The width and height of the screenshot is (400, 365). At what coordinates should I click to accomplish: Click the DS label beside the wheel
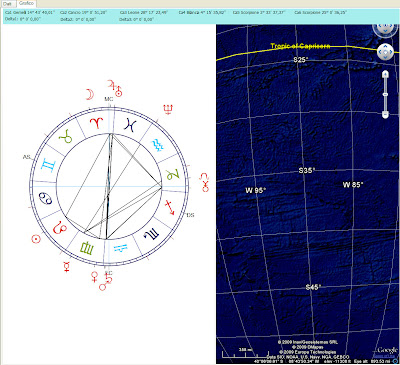click(x=190, y=215)
